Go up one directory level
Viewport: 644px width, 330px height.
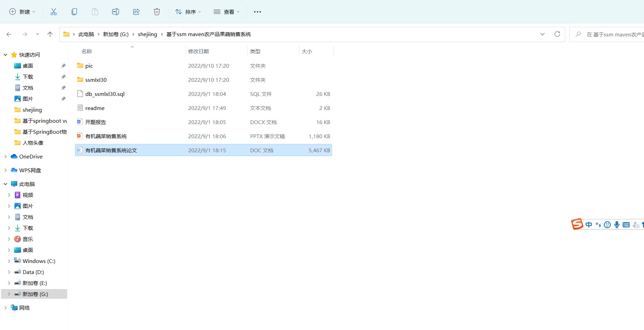click(50, 34)
